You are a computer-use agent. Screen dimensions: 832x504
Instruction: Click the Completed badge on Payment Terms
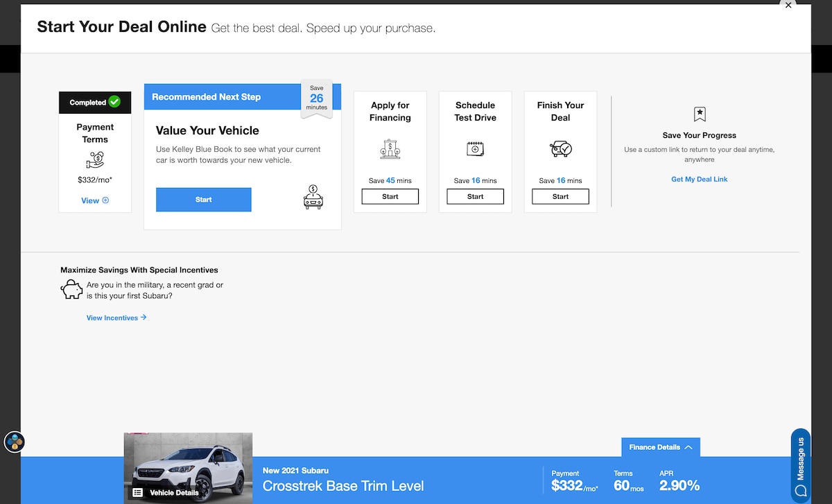(95, 102)
